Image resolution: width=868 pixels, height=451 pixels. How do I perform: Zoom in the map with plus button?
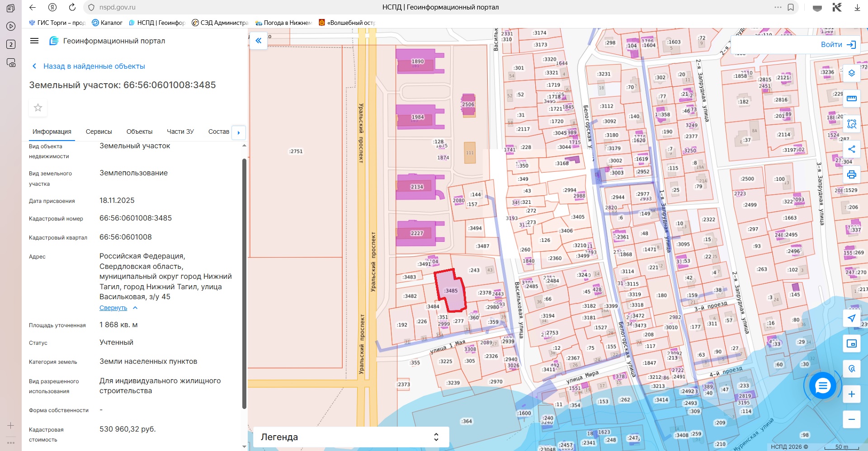pyautogui.click(x=852, y=394)
